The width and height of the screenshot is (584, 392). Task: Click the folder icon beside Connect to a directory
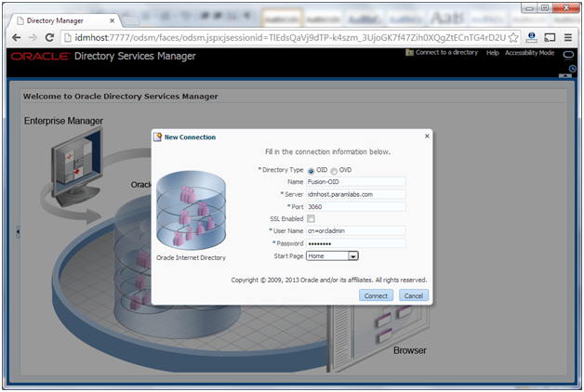[x=410, y=52]
